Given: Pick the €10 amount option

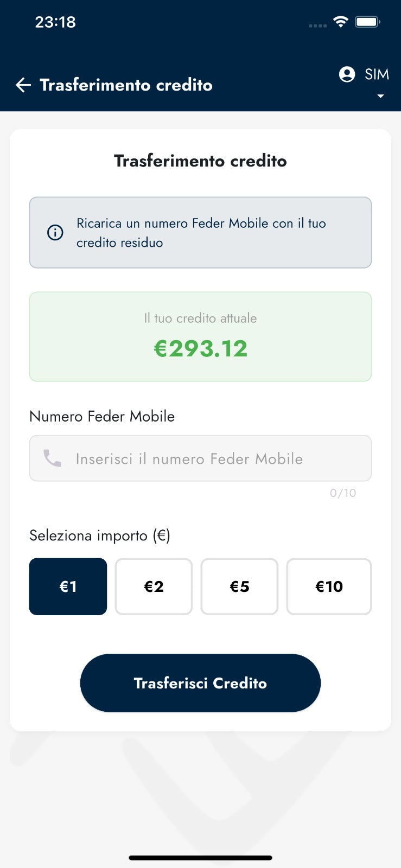Looking at the screenshot, I should (329, 586).
